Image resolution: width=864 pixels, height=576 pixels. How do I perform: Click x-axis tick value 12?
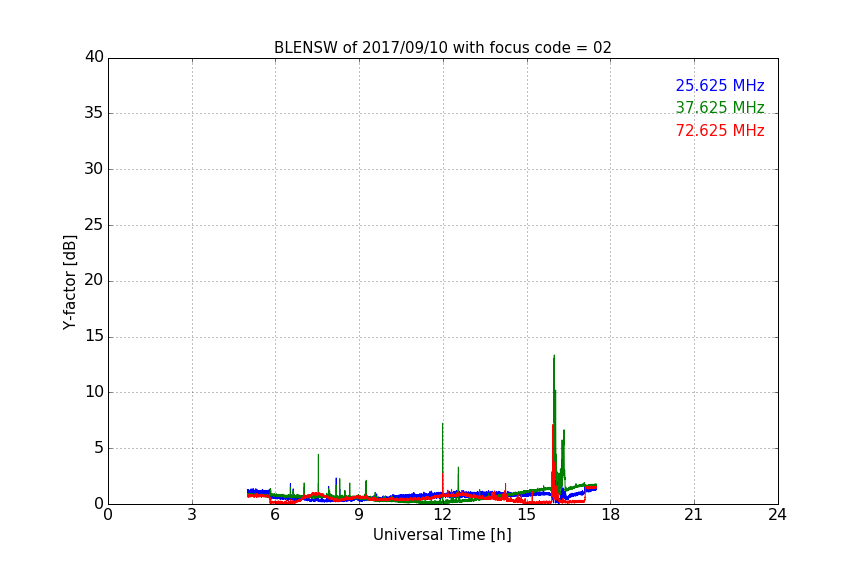[x=442, y=515]
